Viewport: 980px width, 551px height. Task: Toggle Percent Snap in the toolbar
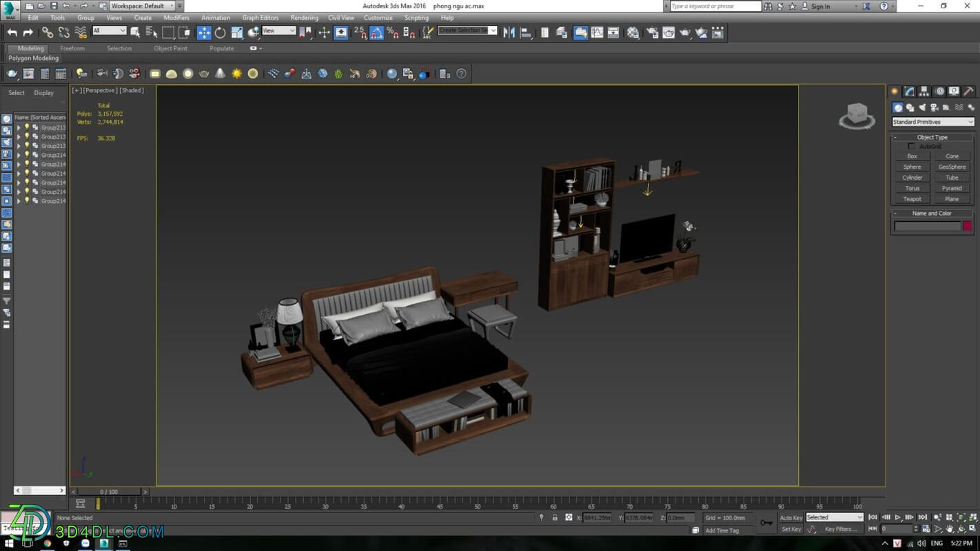(x=393, y=32)
